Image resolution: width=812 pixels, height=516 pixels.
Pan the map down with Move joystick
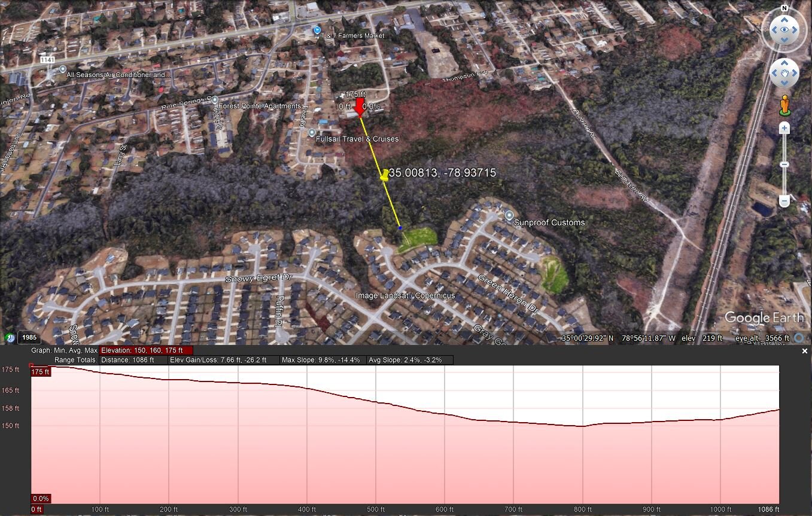784,84
